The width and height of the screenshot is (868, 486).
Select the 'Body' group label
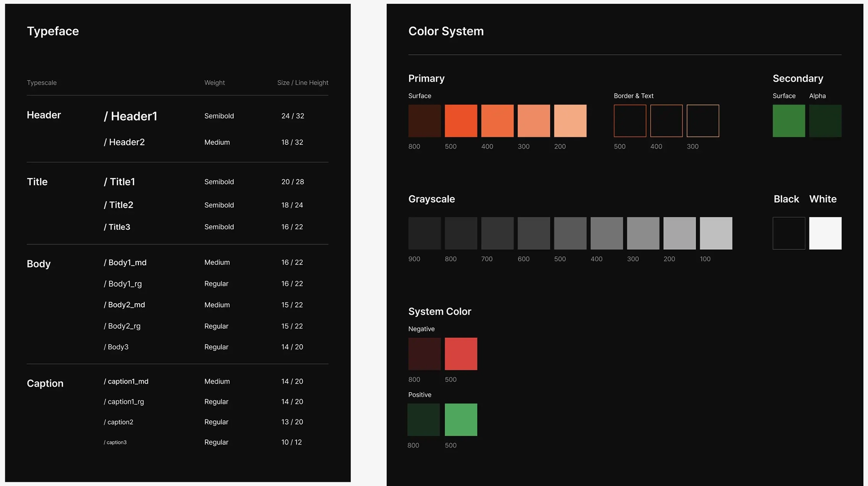pos(39,264)
